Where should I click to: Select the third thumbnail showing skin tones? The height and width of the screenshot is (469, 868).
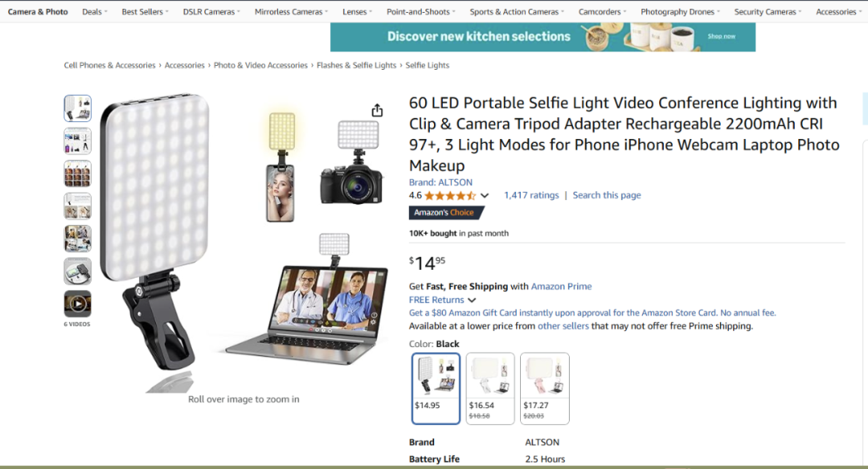coord(77,173)
